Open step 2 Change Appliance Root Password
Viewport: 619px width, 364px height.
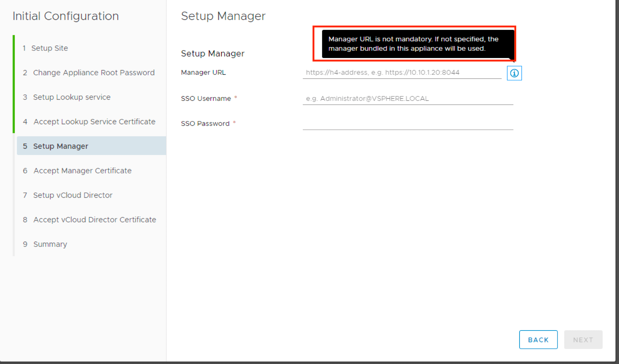[94, 73]
